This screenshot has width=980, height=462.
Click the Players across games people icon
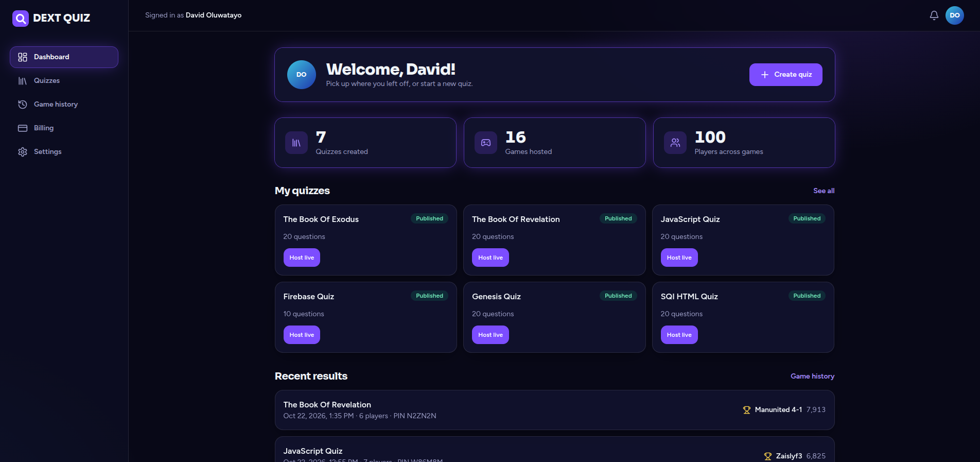(675, 143)
